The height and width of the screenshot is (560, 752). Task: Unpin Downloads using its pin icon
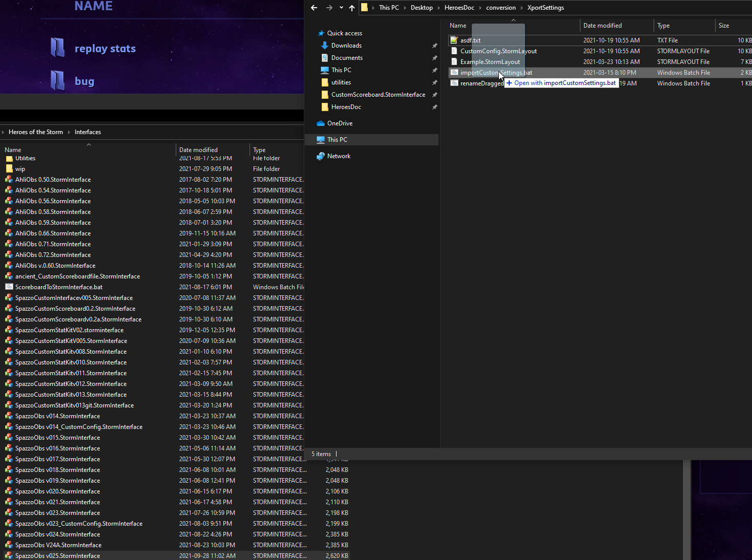point(434,46)
